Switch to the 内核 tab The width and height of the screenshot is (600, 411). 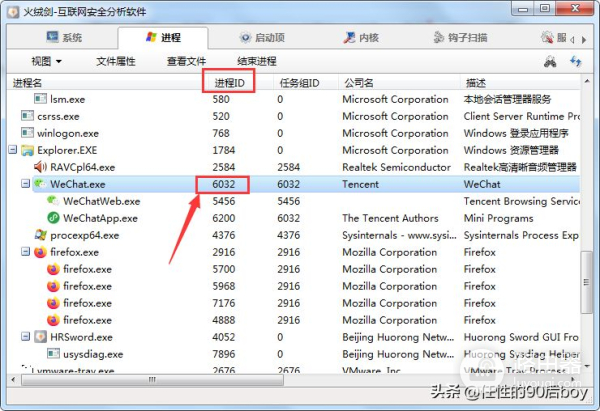coord(361,38)
